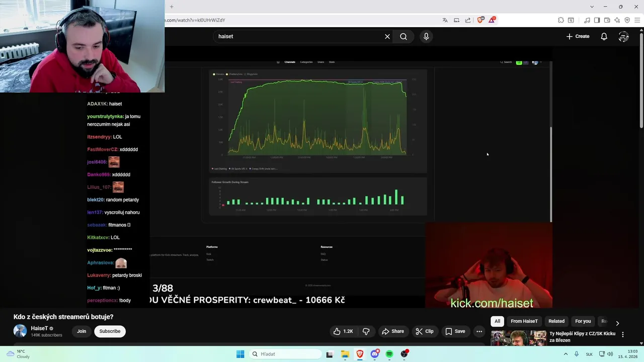The image size is (644, 362).
Task: Click the HaiseT channel avatar
Action: click(20, 331)
